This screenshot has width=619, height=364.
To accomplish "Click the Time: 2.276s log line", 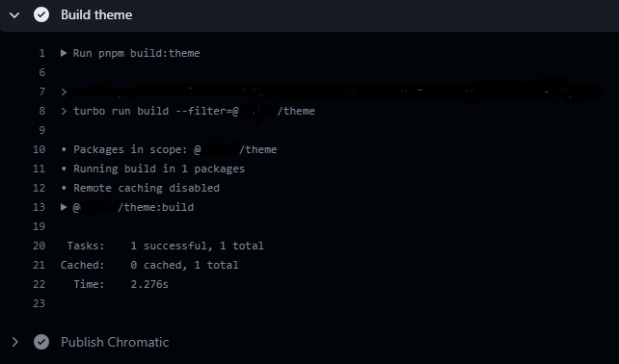I will pos(121,284).
